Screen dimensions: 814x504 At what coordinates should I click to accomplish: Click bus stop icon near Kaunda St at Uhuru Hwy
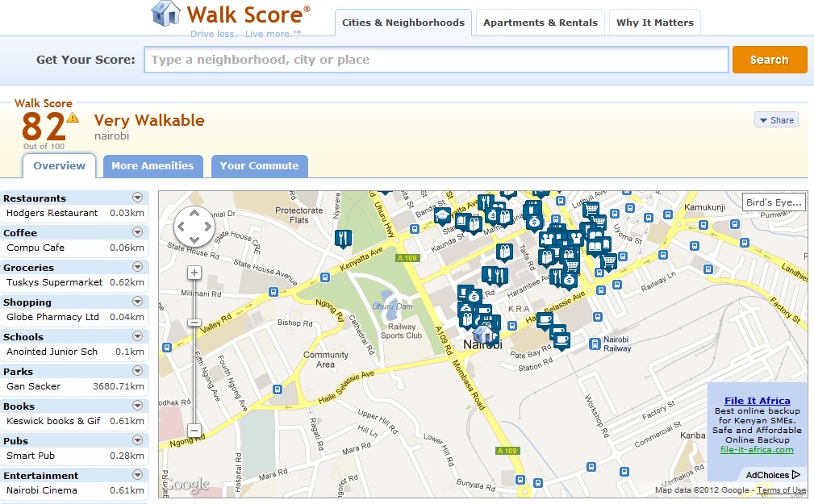point(414,229)
